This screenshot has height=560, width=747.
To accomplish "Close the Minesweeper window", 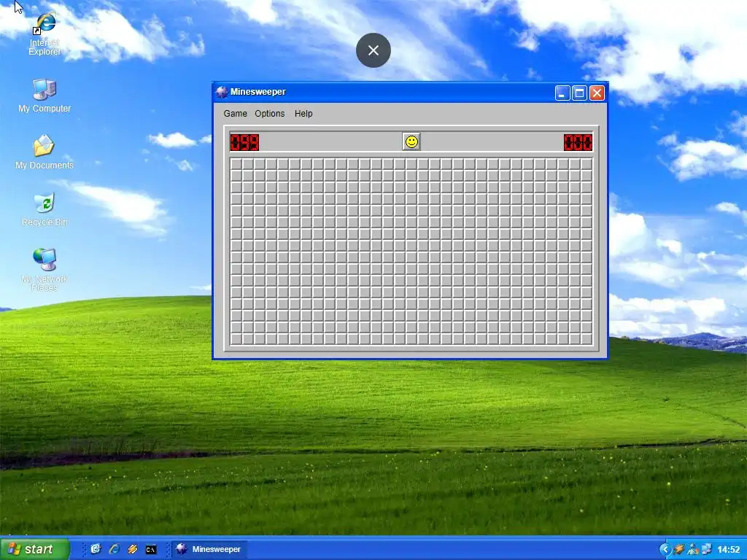I will [x=597, y=93].
